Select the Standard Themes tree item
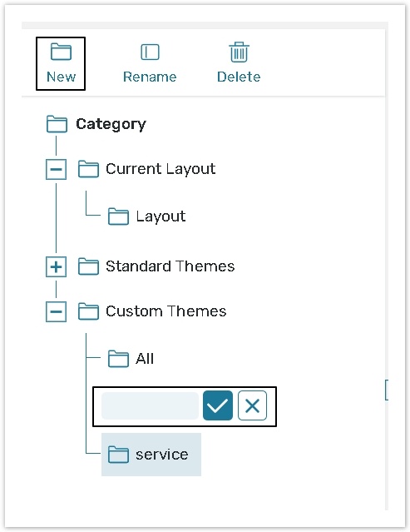This screenshot has height=532, width=410. coord(170,266)
